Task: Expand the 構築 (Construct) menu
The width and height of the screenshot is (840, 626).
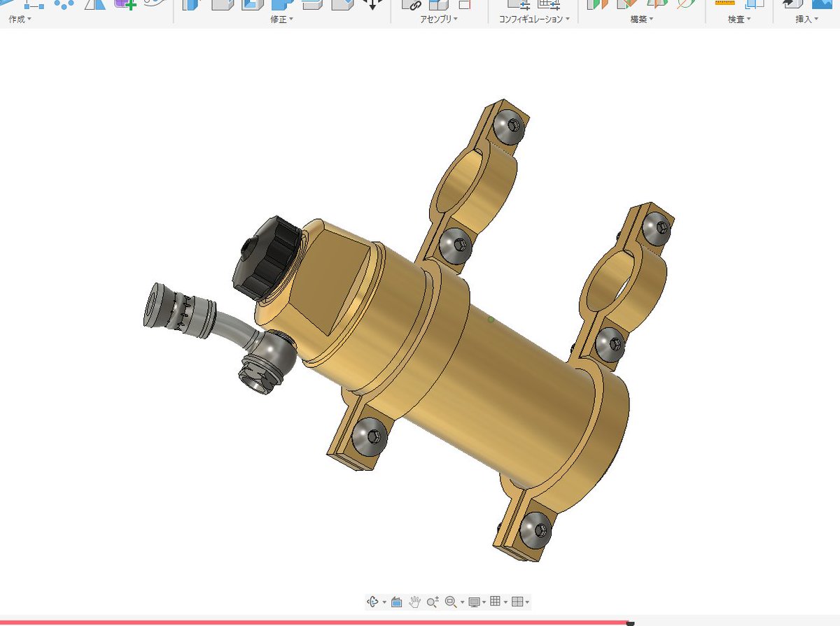Action: point(643,19)
